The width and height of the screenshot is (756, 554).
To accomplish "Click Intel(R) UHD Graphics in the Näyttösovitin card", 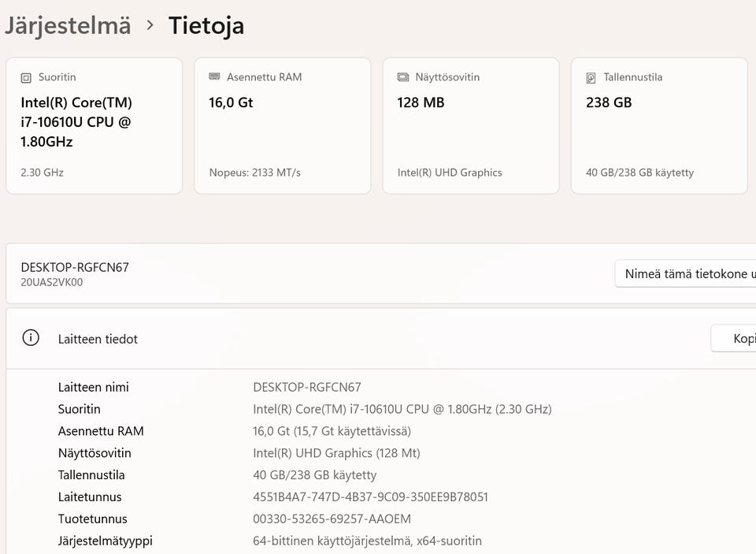I will click(x=450, y=173).
